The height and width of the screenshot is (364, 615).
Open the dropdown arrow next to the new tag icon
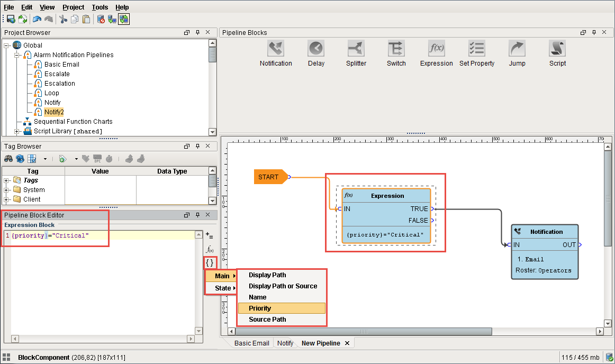76,159
